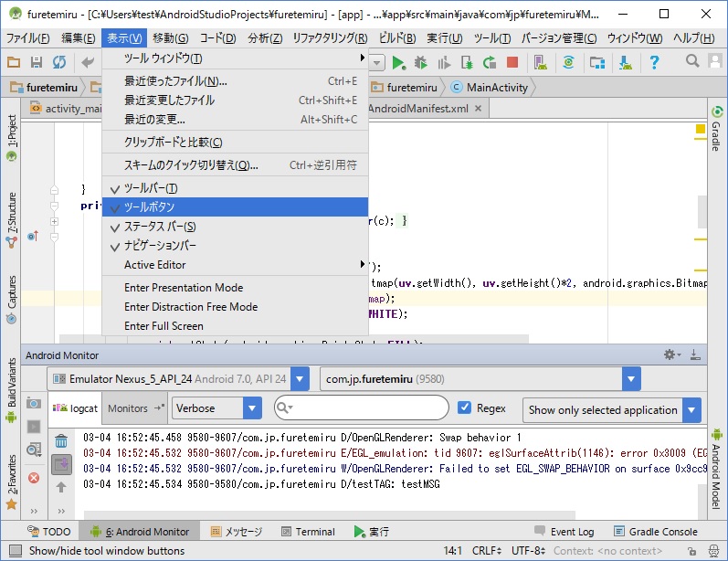This screenshot has width=728, height=561.
Task: Click the Open folder toolbar icon
Action: coord(14,62)
